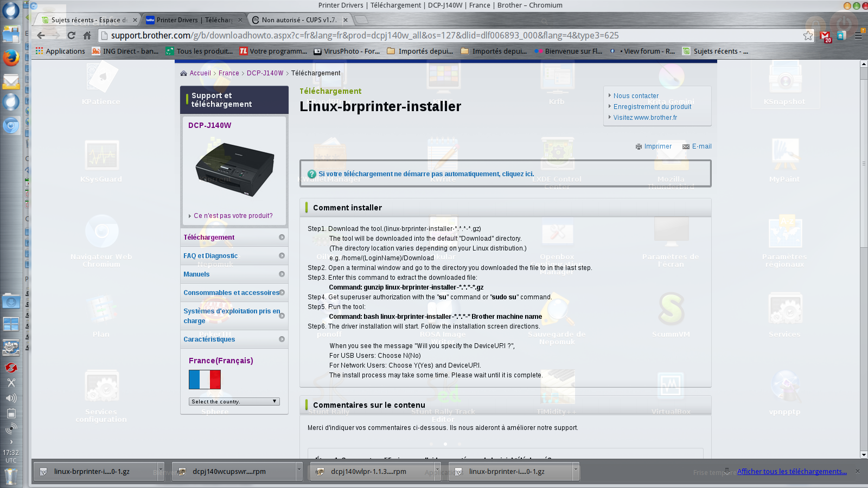
Task: Open the red update notifier icon
Action: [x=11, y=368]
